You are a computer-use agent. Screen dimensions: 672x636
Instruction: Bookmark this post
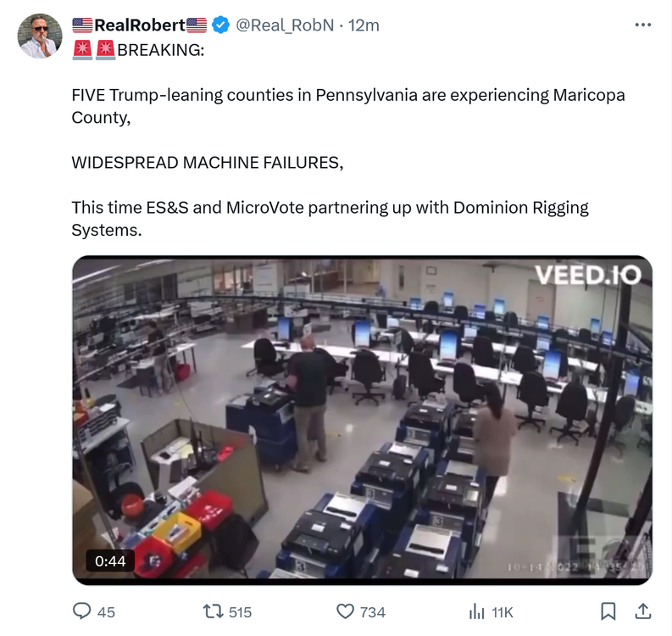[x=608, y=611]
